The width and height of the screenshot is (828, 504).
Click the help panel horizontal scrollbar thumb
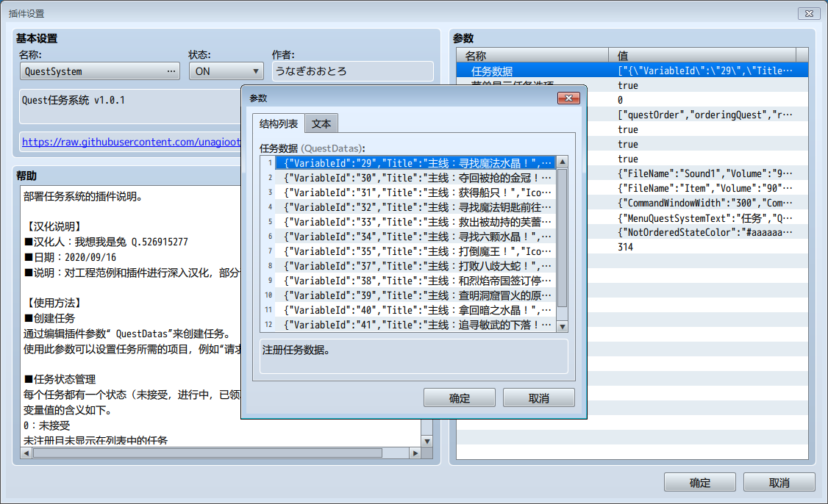point(207,453)
